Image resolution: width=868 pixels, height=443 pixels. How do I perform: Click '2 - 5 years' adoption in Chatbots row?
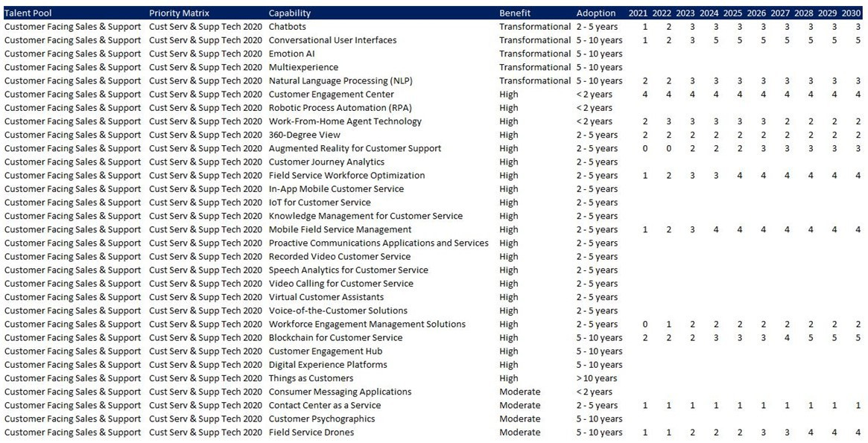(598, 27)
